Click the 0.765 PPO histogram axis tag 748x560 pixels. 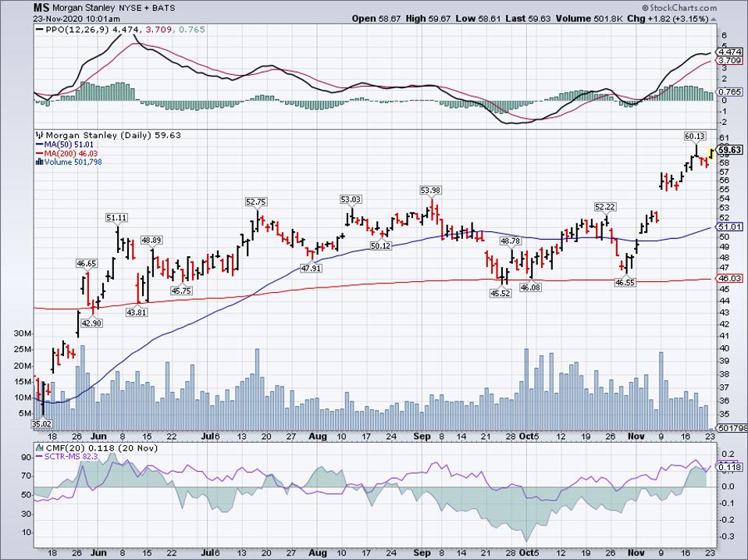click(730, 92)
